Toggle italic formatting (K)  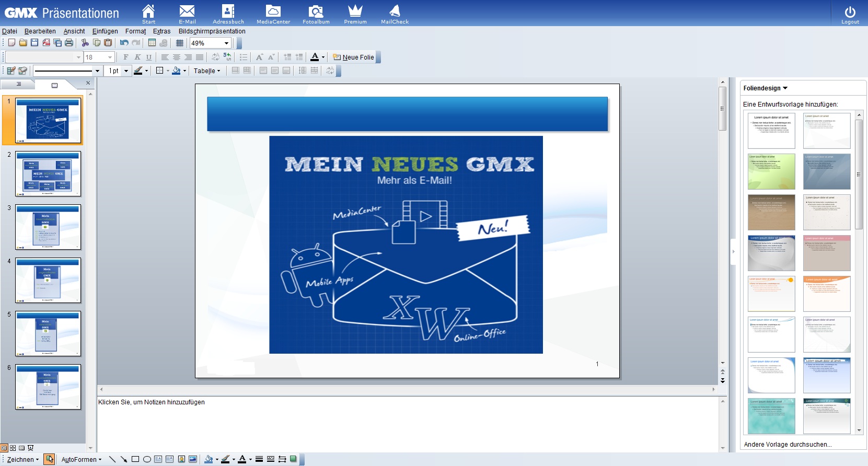pos(137,57)
